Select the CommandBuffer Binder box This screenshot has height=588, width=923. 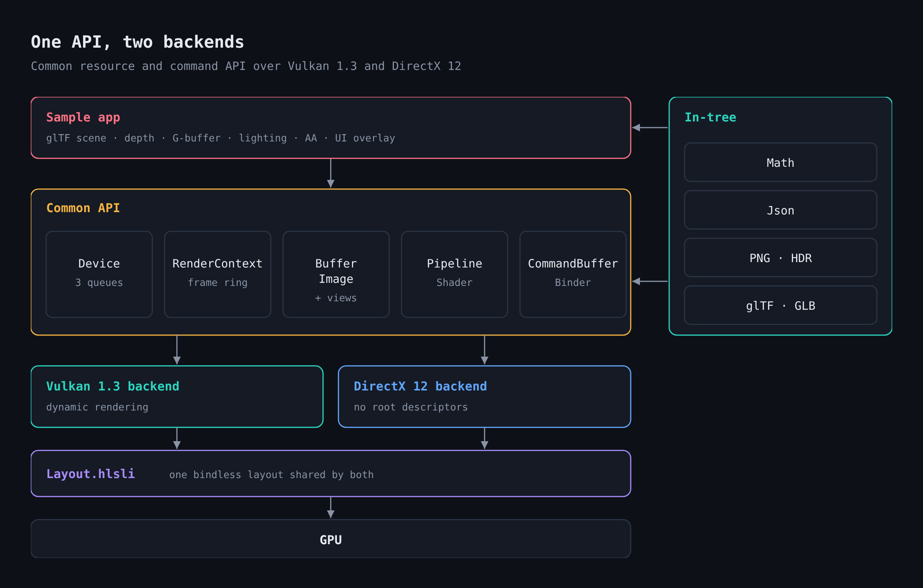pos(573,274)
